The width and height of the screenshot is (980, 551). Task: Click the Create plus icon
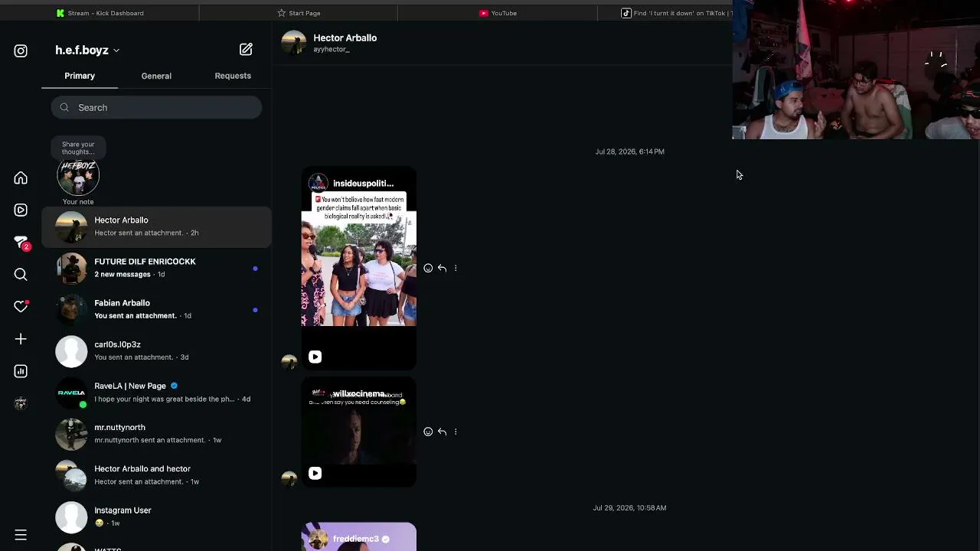(21, 339)
